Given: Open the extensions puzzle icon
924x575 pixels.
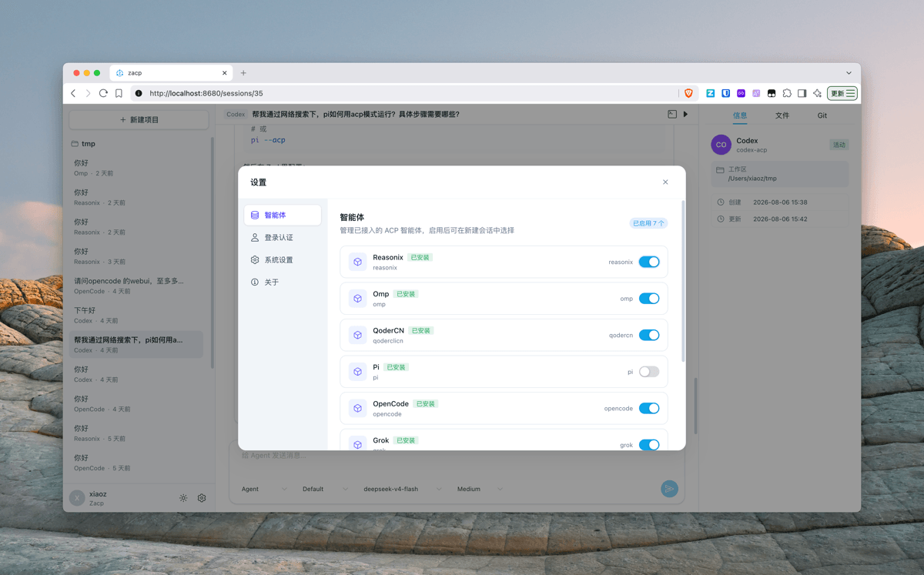Looking at the screenshot, I should [x=787, y=93].
